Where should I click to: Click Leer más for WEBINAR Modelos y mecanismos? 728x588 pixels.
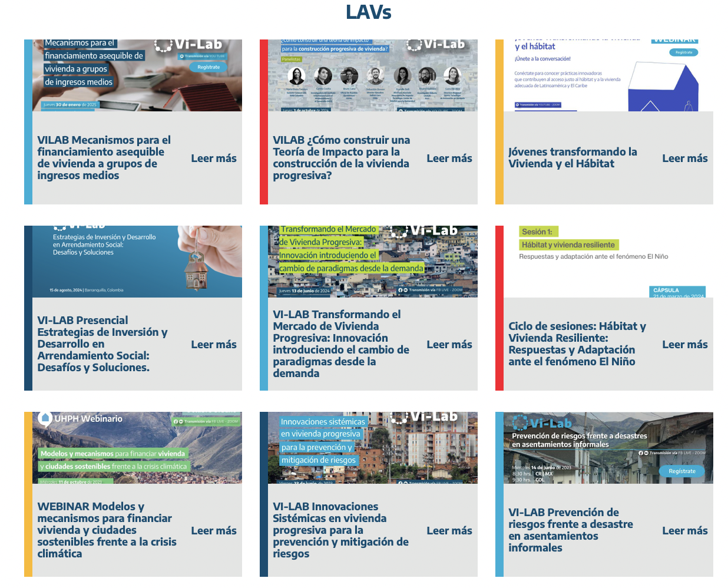[x=214, y=531]
